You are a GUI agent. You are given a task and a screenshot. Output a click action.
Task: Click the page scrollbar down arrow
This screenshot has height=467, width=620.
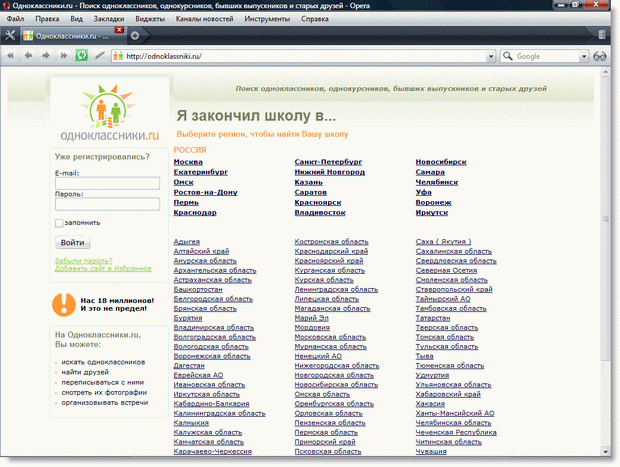point(605,452)
